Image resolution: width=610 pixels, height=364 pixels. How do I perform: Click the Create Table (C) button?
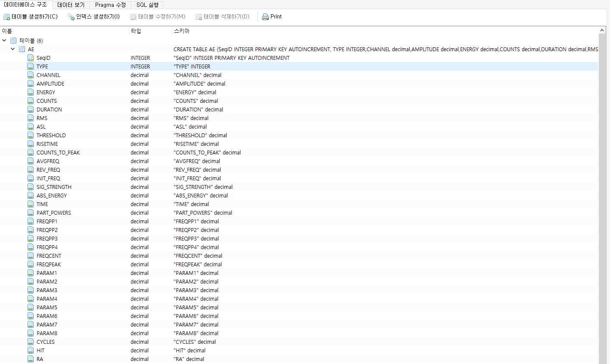31,17
